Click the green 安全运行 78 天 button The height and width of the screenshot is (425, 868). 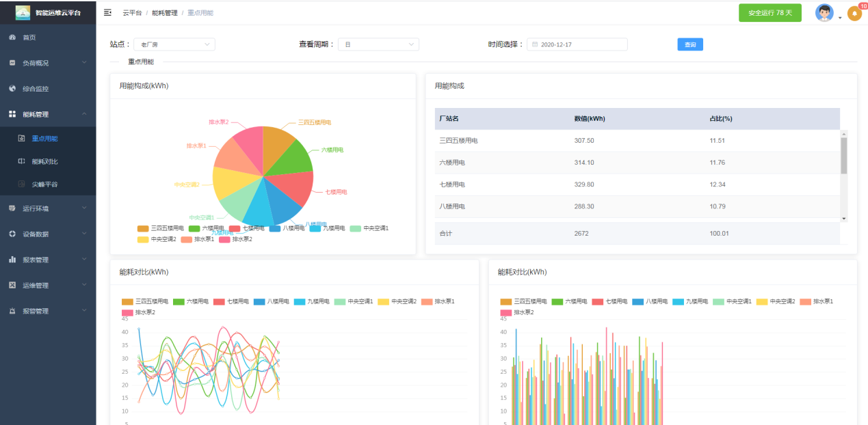pyautogui.click(x=770, y=13)
